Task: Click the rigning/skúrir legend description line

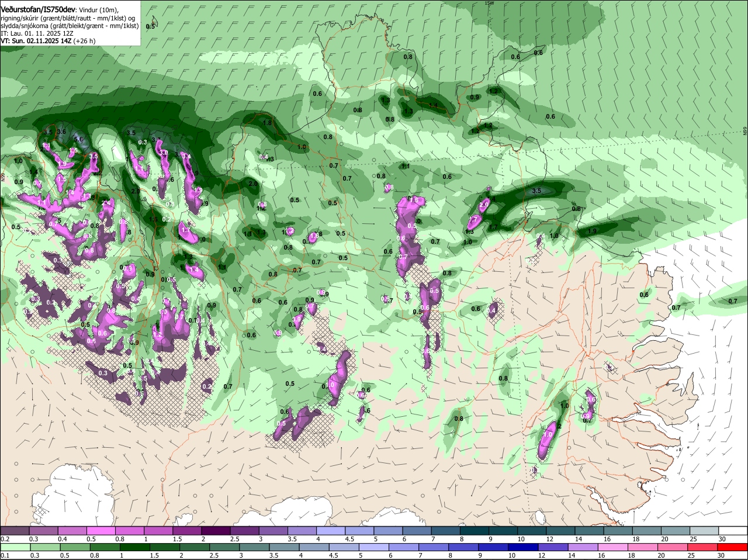Action: pyautogui.click(x=68, y=18)
